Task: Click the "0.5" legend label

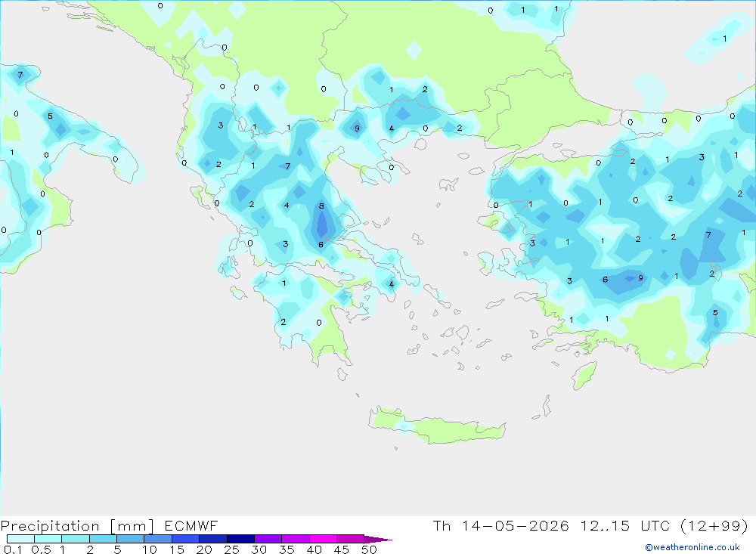Action: tap(41, 549)
